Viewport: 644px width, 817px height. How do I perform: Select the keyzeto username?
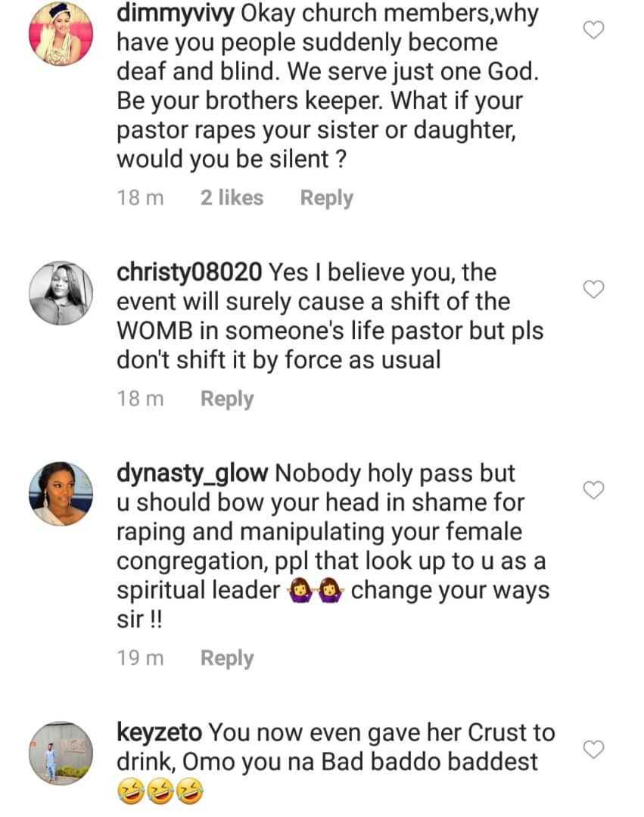coord(160,732)
